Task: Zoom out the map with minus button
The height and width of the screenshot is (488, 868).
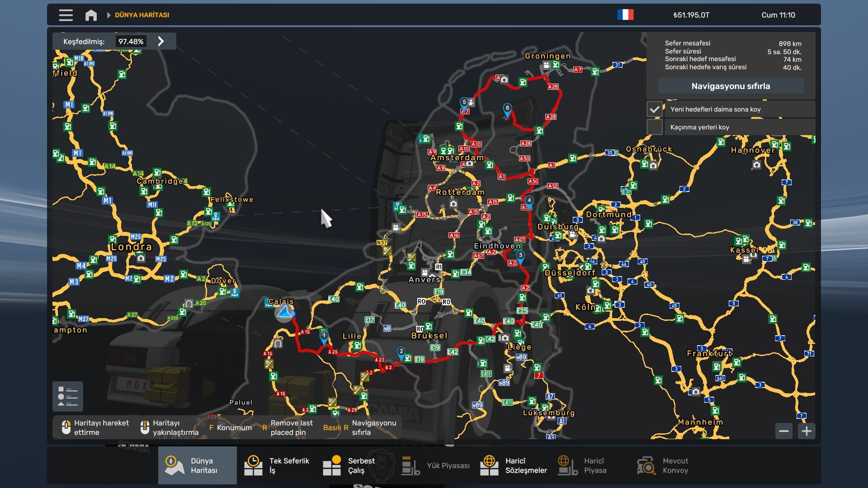Action: click(x=784, y=431)
